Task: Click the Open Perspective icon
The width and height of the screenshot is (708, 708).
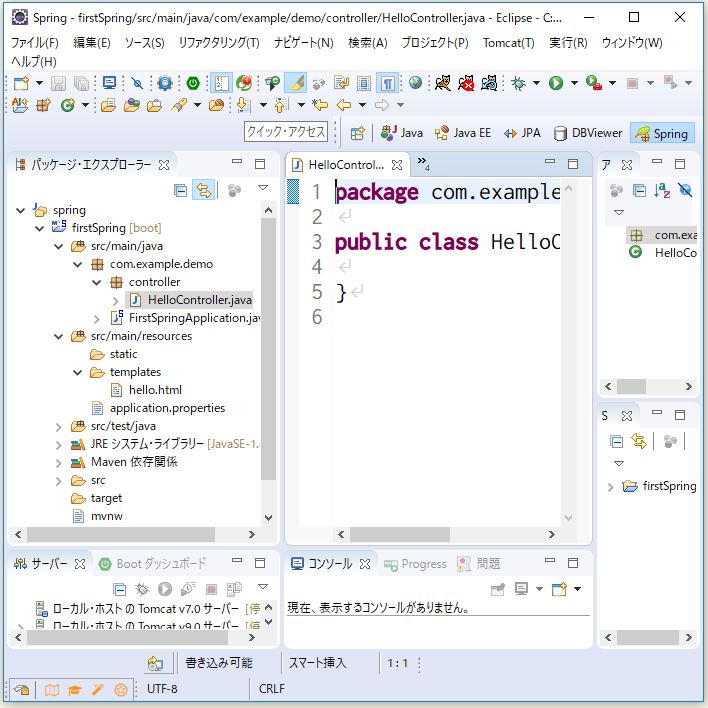Action: pos(358,133)
